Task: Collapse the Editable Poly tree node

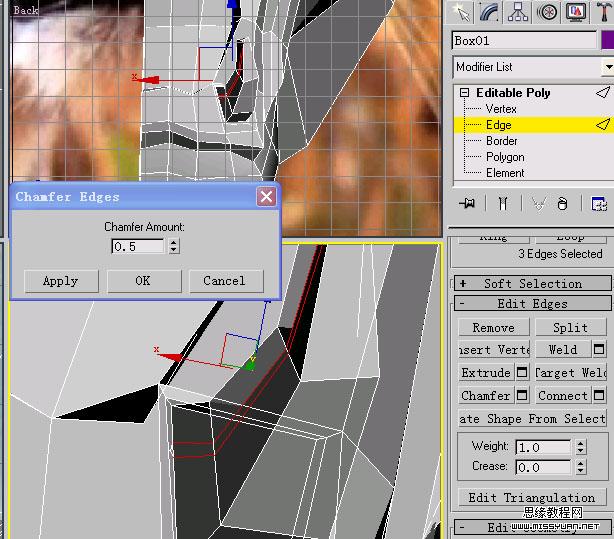Action: point(464,93)
